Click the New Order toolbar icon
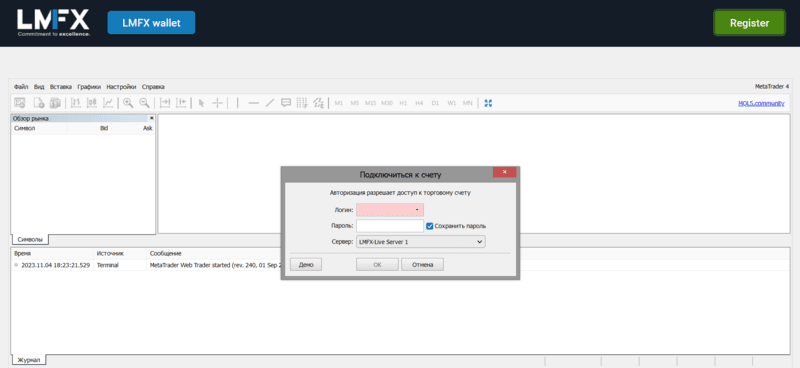The image size is (800, 368). [55, 103]
